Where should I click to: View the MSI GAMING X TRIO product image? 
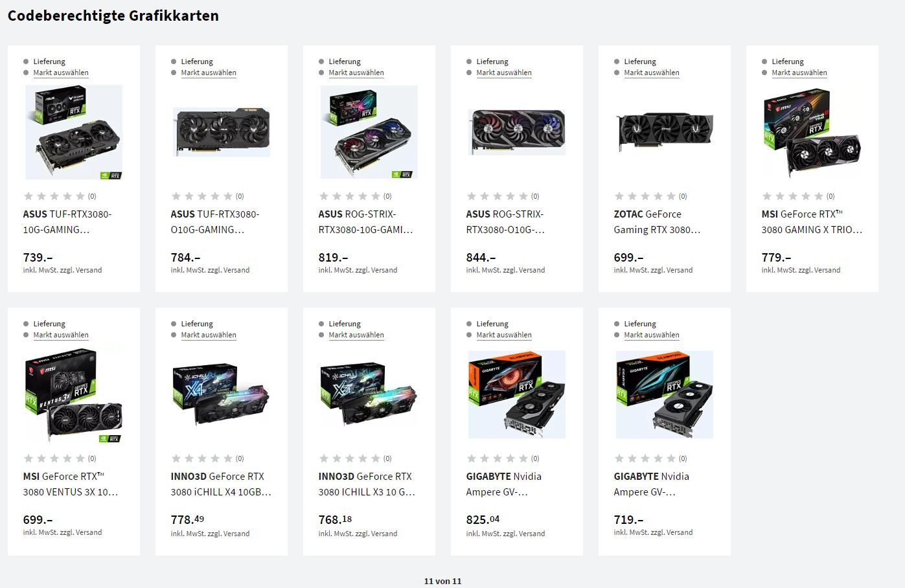(x=812, y=132)
